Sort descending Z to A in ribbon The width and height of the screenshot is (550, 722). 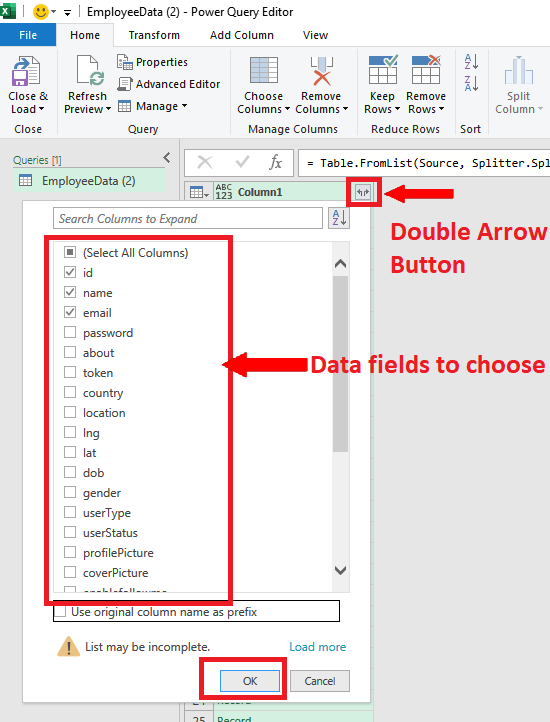click(471, 83)
